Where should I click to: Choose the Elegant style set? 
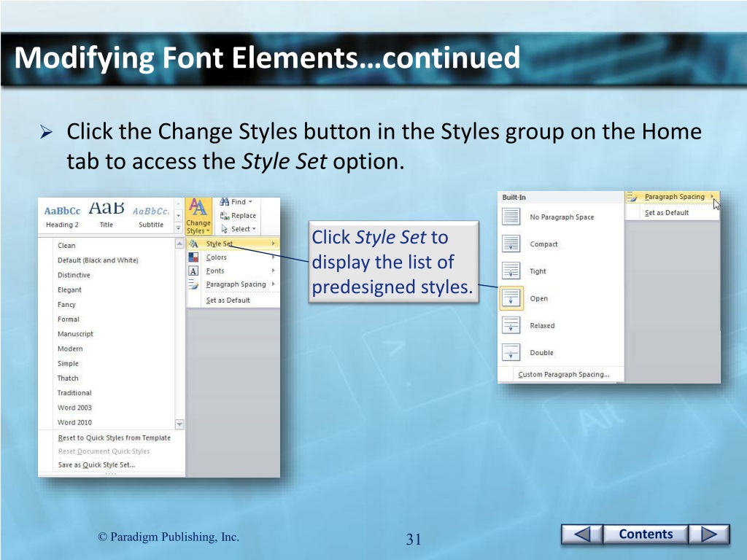70,289
